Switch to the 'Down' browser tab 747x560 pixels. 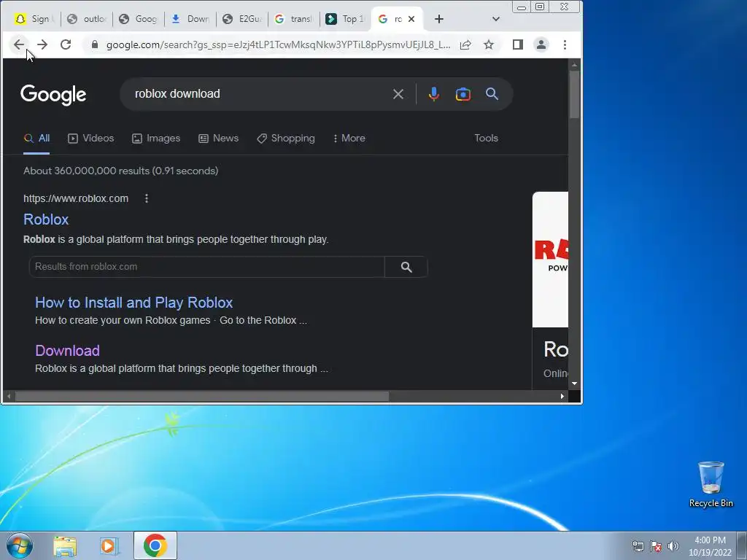tap(190, 19)
